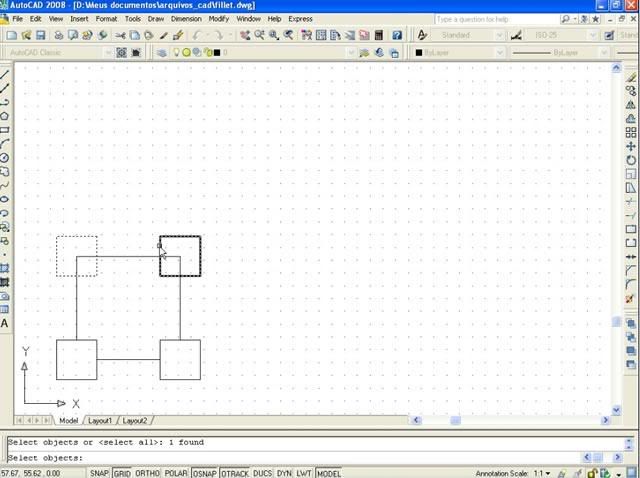
Task: Select the Move tool
Action: 631,146
